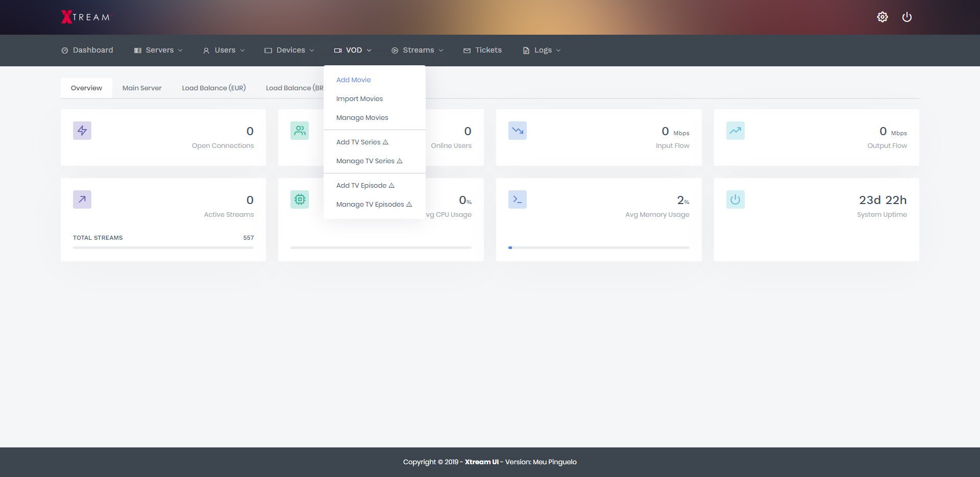Expand the Users dropdown chevron

pyautogui.click(x=242, y=51)
